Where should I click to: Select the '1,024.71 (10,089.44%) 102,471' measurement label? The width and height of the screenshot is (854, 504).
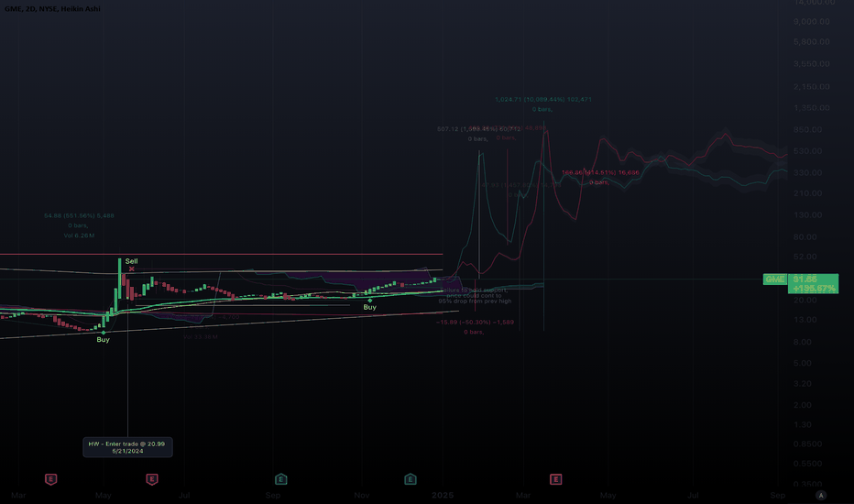[x=543, y=100]
